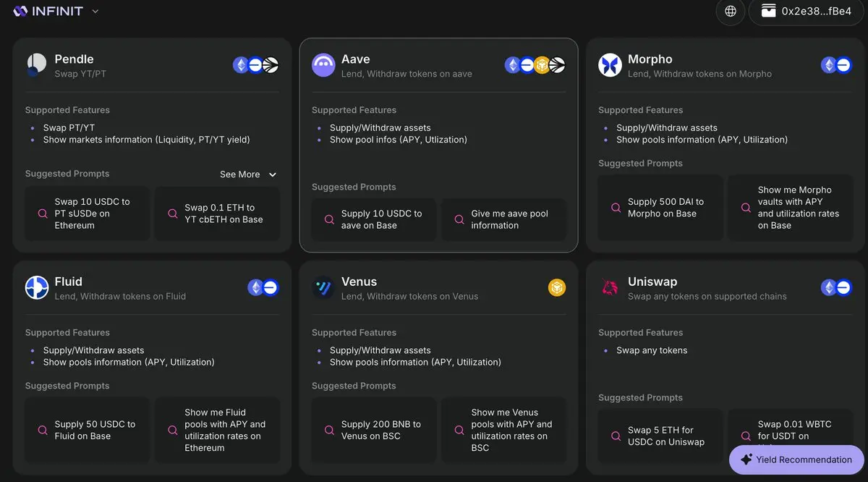
Task: Open wallet 0x2e38...fBe4 menu
Action: [805, 11]
